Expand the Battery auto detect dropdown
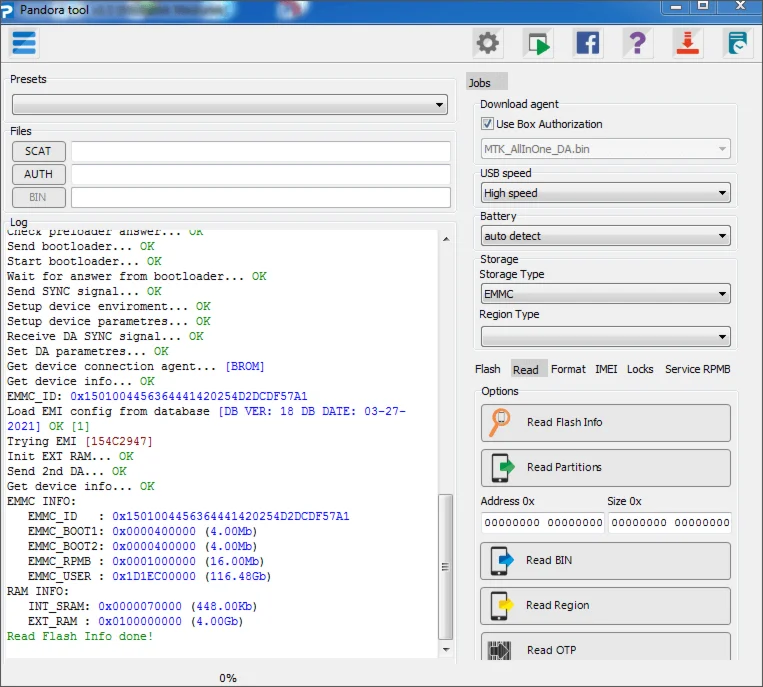Image resolution: width=763 pixels, height=687 pixels. tap(605, 236)
